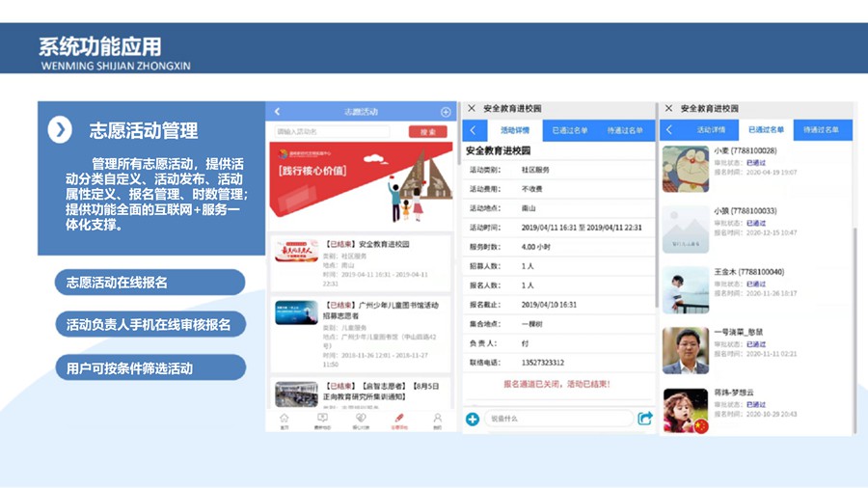Select 活动详情 tab in rightmost screen
868x488 pixels.
711,130
